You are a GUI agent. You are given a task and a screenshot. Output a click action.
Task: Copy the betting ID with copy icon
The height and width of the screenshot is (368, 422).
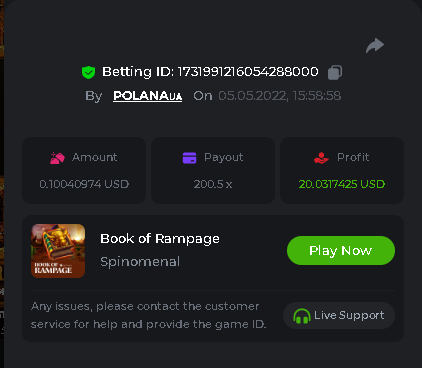(x=335, y=72)
